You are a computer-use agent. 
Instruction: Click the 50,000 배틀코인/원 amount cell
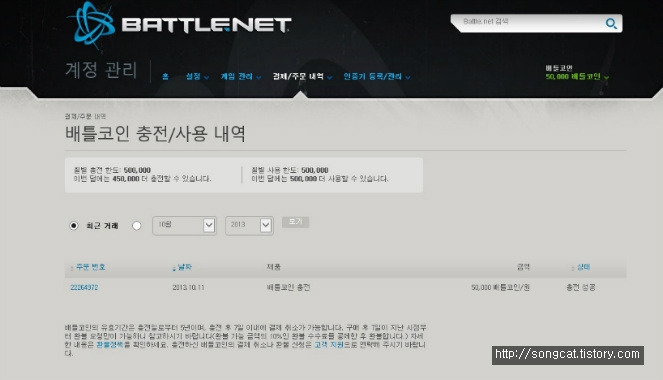[x=501, y=287]
